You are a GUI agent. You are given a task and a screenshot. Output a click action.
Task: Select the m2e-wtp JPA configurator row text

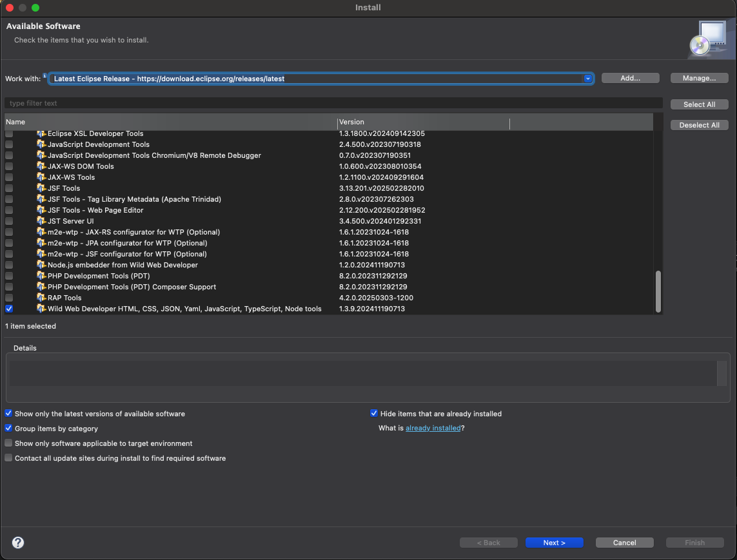(x=128, y=244)
